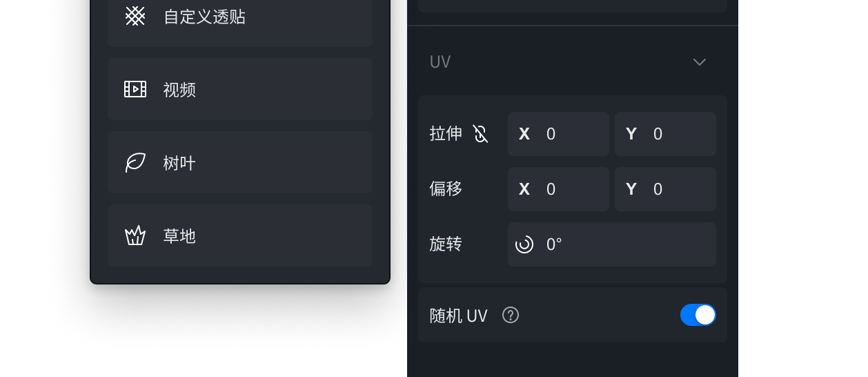This screenshot has height=377, width=868.
Task: Click the UV section header label
Action: (x=440, y=62)
